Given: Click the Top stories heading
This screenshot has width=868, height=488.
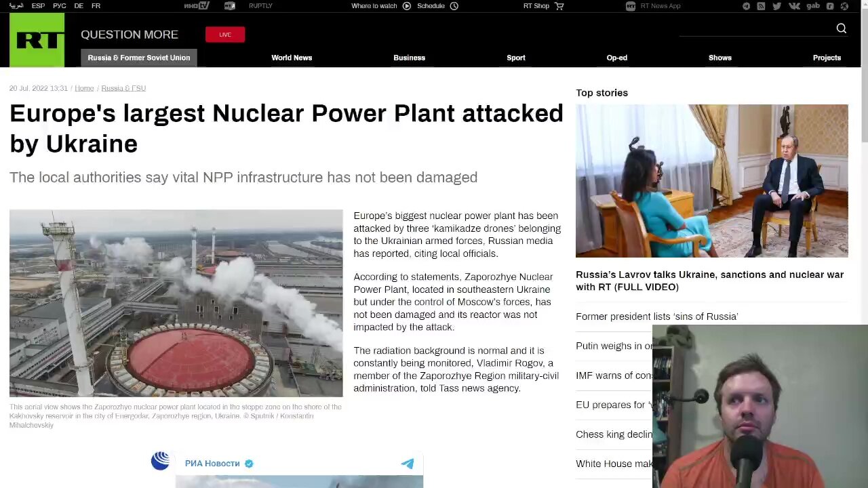Looking at the screenshot, I should (601, 93).
